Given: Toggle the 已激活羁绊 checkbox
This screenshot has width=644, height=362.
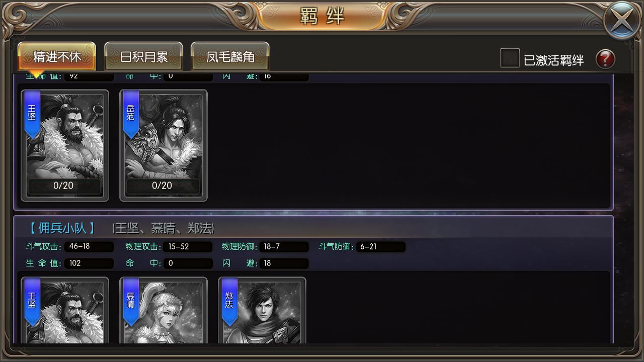Looking at the screenshot, I should tap(510, 58).
